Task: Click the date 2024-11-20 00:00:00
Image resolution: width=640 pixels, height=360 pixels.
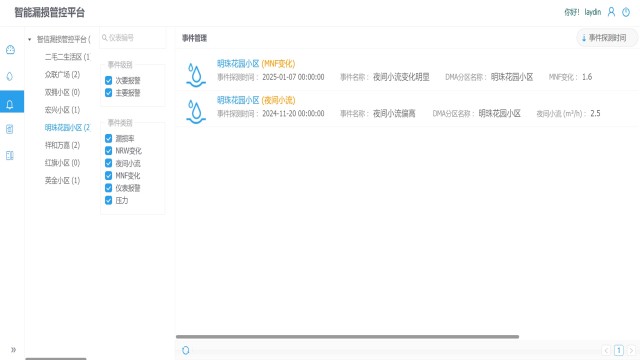Action: coord(293,113)
